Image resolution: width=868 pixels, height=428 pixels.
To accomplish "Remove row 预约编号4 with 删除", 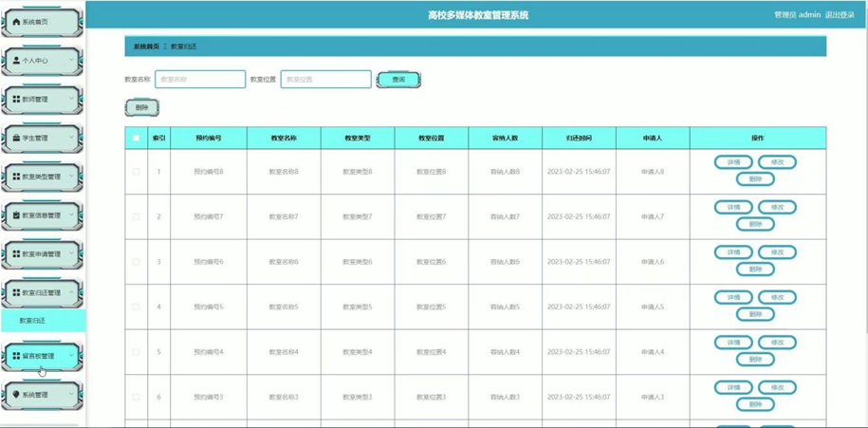I will pos(755,359).
